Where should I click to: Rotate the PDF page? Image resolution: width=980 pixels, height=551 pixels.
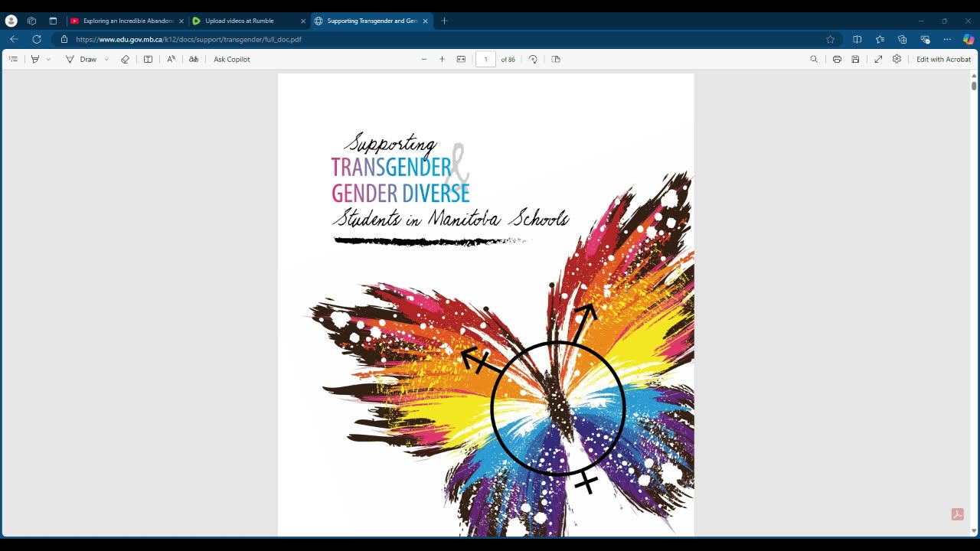coord(533,59)
